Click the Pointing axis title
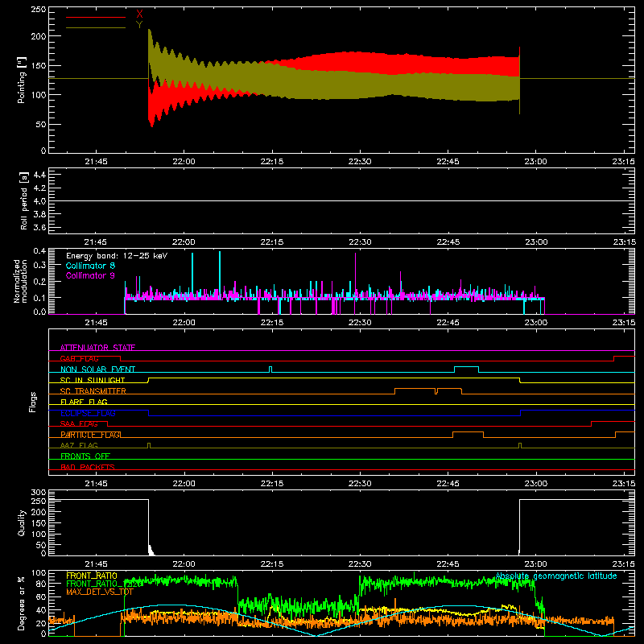 pyautogui.click(x=22, y=80)
